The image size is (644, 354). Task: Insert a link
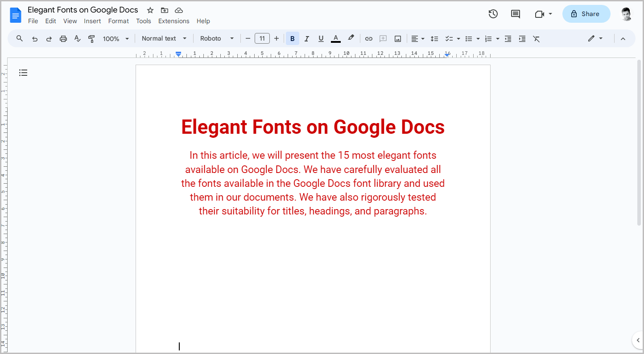click(369, 38)
